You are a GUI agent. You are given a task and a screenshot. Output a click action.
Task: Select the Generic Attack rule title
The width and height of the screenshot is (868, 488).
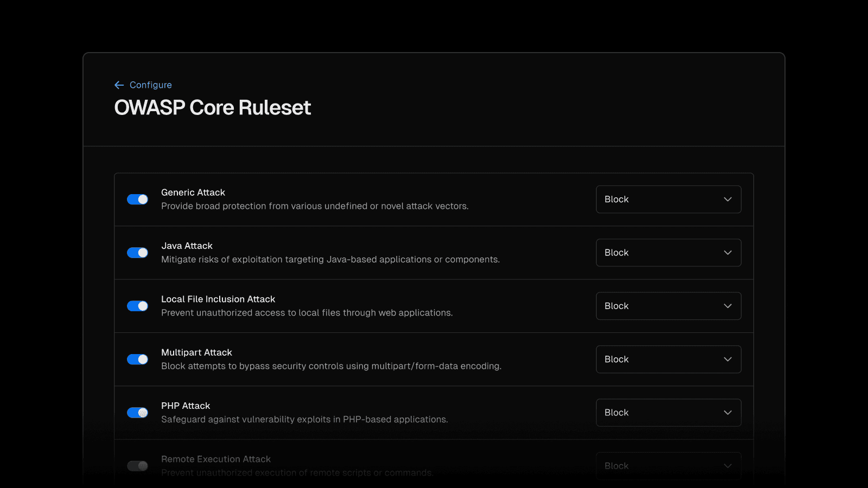(193, 192)
